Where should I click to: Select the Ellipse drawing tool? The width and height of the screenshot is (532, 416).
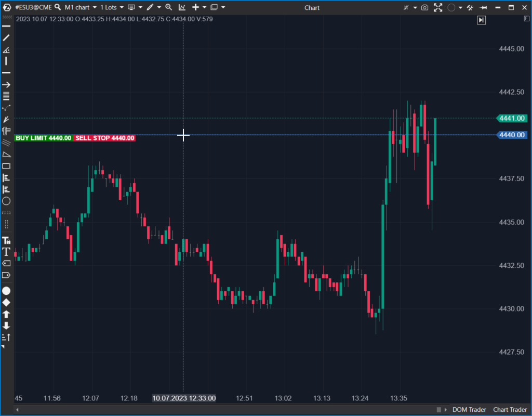[x=6, y=201]
